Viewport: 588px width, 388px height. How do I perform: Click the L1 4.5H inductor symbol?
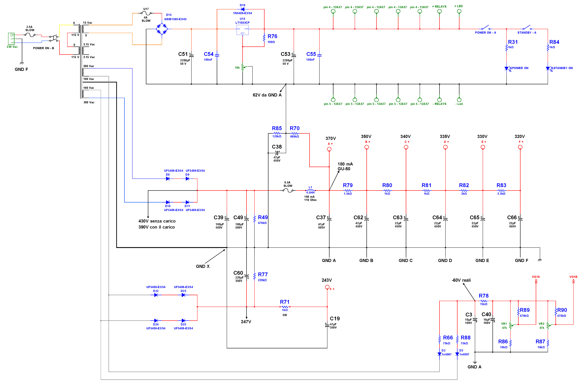click(x=310, y=190)
